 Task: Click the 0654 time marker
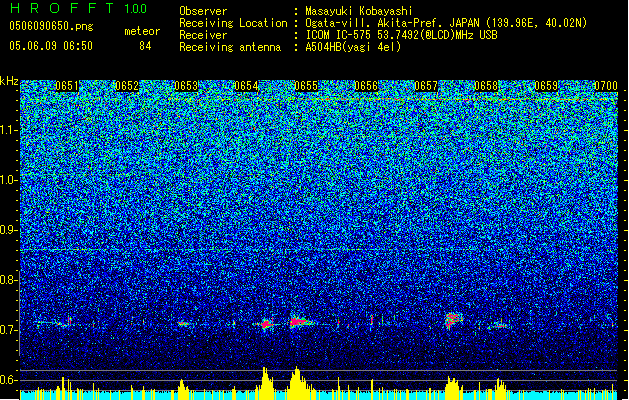[x=246, y=86]
